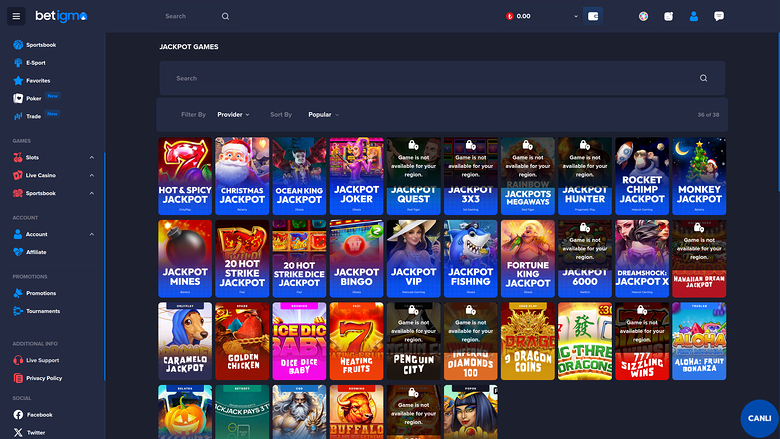Open Jackpot VIP game tile

point(413,259)
